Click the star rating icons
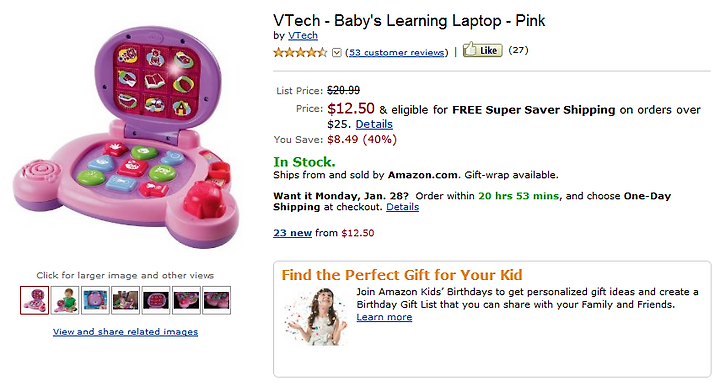The height and width of the screenshot is (386, 720). (300, 52)
